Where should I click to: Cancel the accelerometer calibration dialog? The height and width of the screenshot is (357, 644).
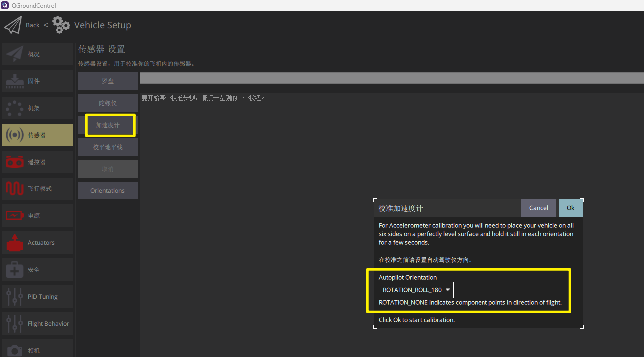tap(538, 208)
